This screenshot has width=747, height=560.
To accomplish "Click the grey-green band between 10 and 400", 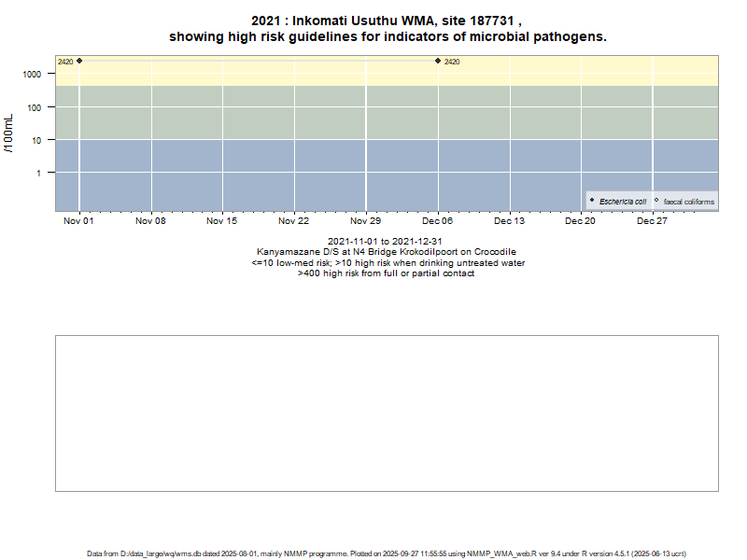I will coord(280,112).
